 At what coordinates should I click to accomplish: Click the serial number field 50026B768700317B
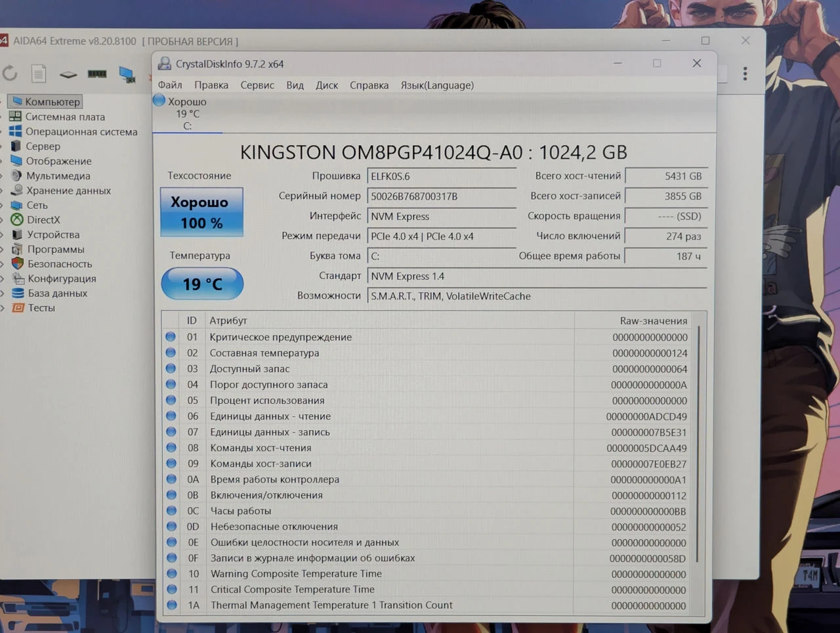(x=442, y=196)
